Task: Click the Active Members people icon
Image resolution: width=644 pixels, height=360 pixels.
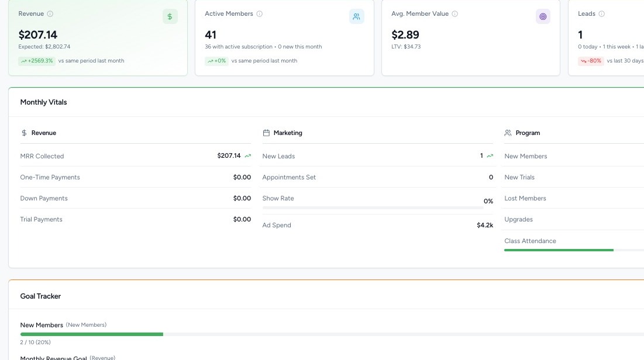Action: [x=356, y=16]
